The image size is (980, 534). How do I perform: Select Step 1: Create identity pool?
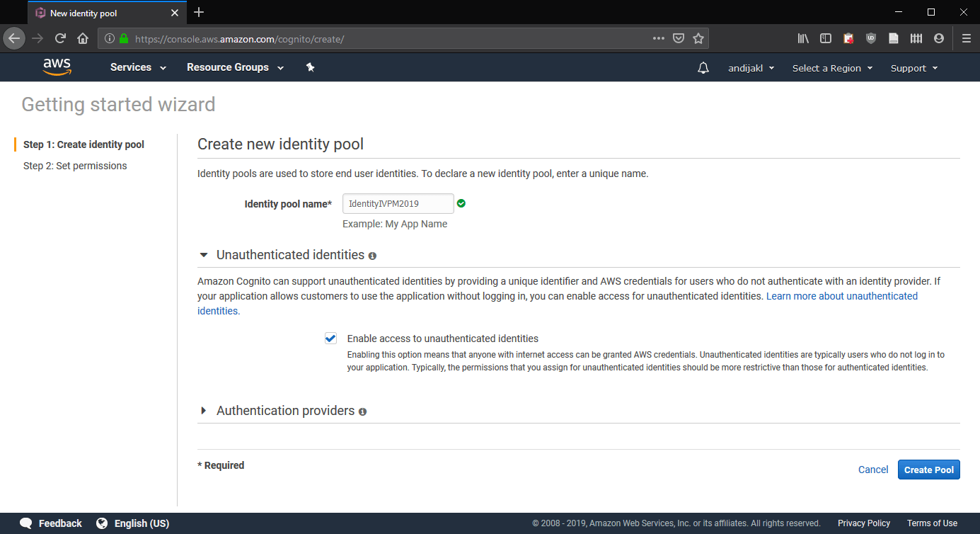(x=83, y=144)
